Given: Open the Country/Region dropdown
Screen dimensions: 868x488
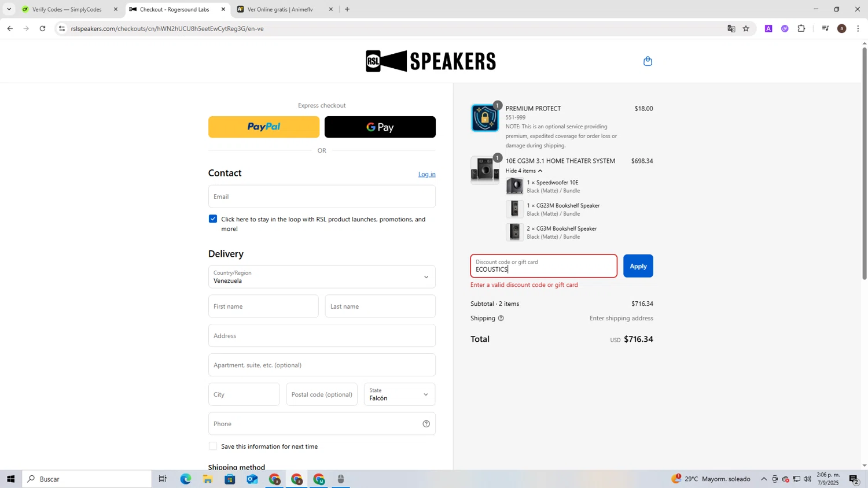Looking at the screenshot, I should pyautogui.click(x=322, y=277).
